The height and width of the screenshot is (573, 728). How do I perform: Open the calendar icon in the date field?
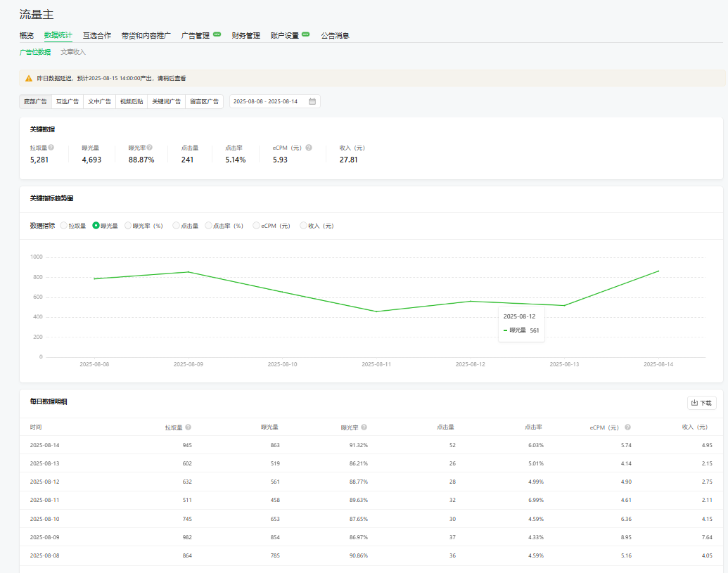(312, 101)
